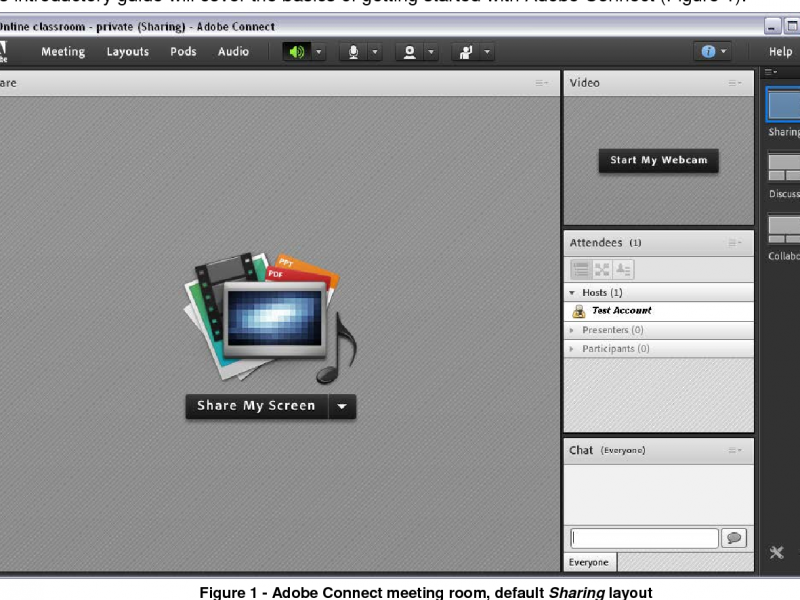Screen dimensions: 800x600
Task: Expand the Presenters group
Action: point(571,330)
